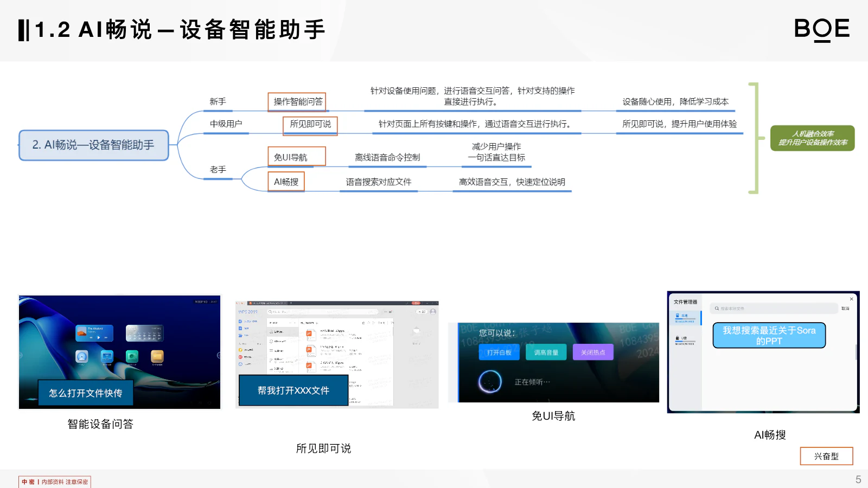Click the magnifier icon in file manager search
Screen dimensions: 868x488
coord(717,309)
